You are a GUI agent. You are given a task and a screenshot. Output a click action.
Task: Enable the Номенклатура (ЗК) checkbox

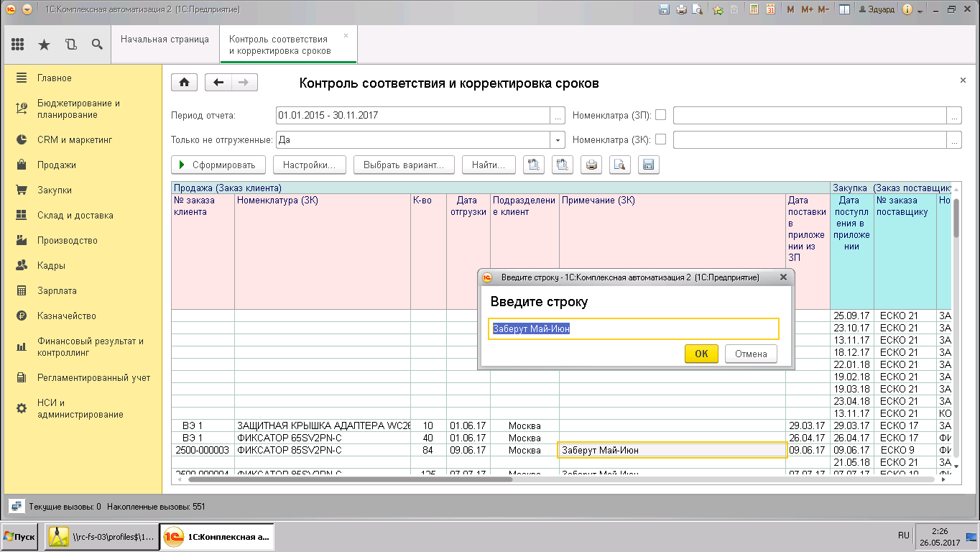click(x=661, y=139)
